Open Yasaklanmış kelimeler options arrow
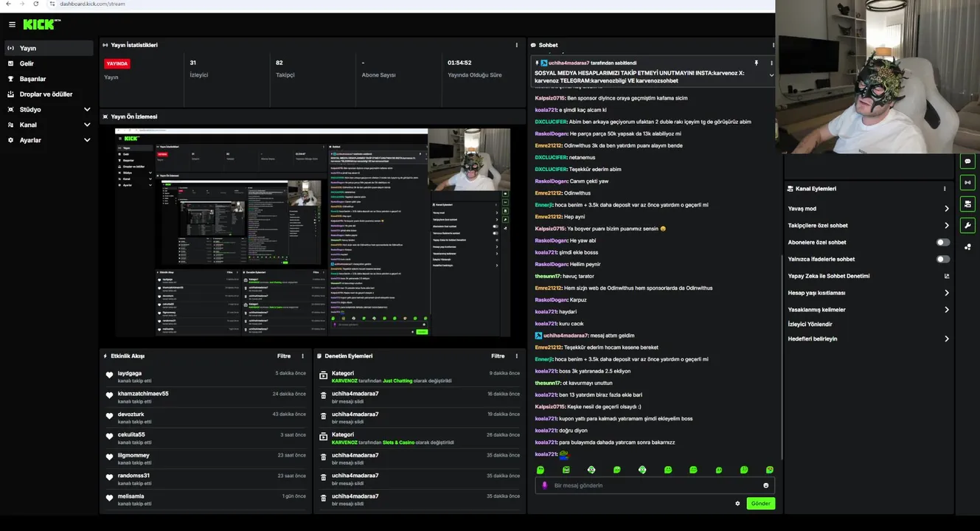This screenshot has height=531, width=980. (947, 310)
